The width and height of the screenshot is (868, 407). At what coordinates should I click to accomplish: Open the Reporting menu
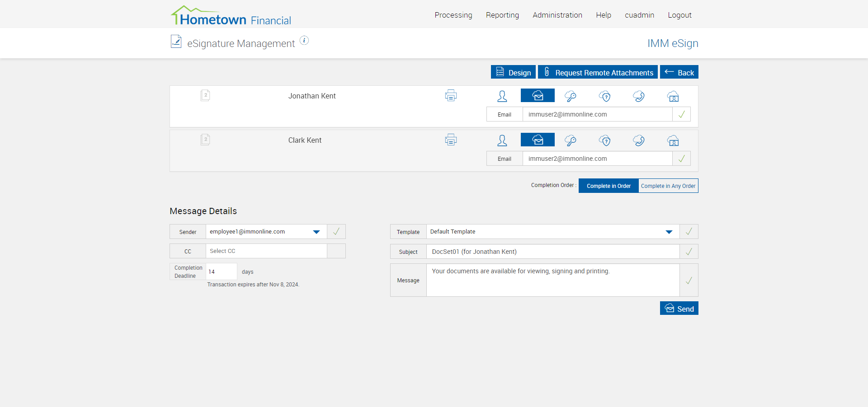pyautogui.click(x=502, y=15)
